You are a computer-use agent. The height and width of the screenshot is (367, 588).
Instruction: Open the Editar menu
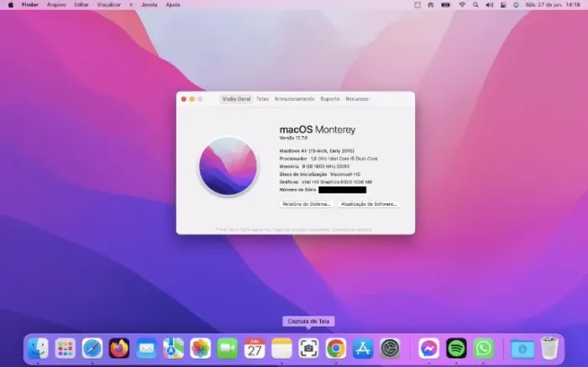(81, 5)
